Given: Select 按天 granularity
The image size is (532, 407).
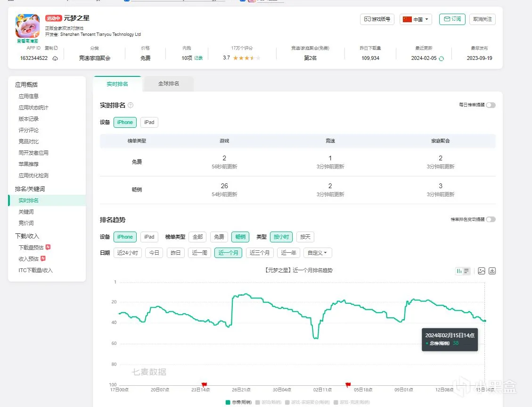Looking at the screenshot, I should click(305, 237).
